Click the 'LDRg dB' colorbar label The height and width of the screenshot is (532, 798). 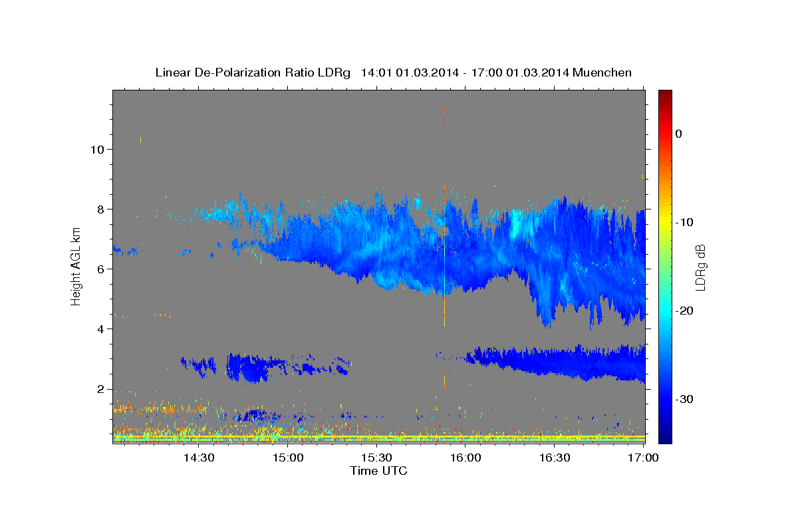coord(700,267)
